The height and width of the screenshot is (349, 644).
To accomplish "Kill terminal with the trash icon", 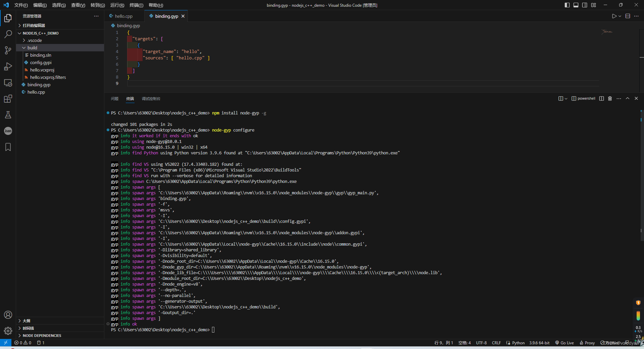I will coord(610,98).
